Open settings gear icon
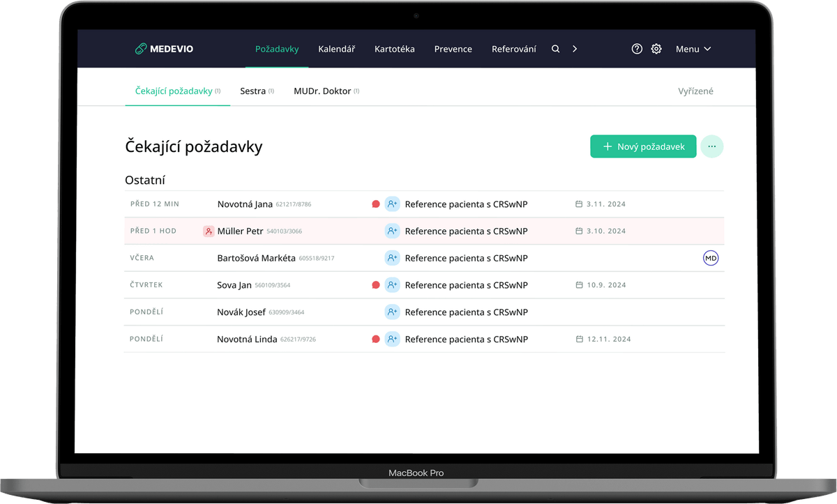This screenshot has width=837, height=504. 656,49
